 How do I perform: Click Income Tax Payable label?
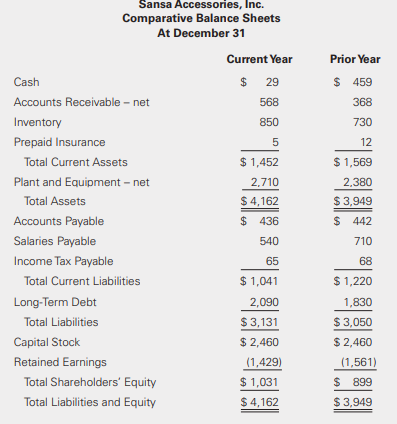(x=63, y=261)
